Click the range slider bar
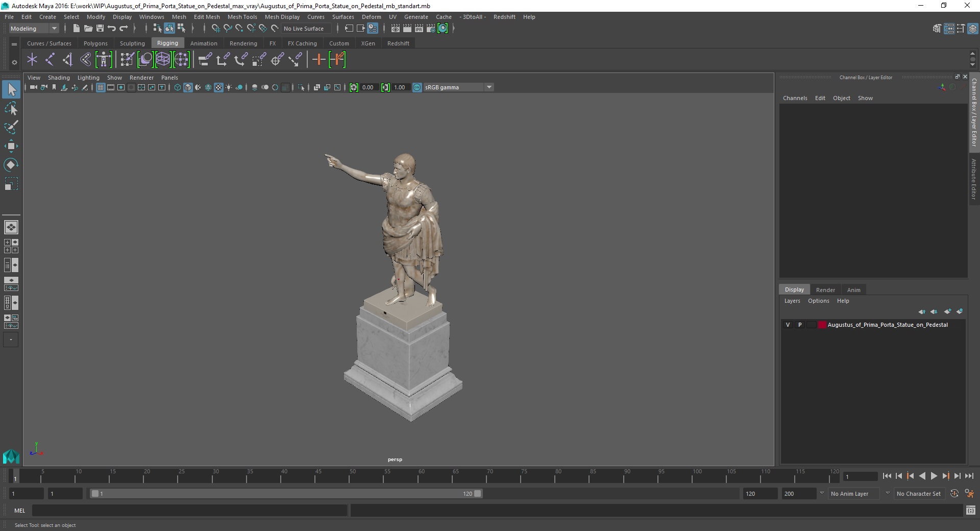Viewport: 980px width, 531px height. [286, 494]
